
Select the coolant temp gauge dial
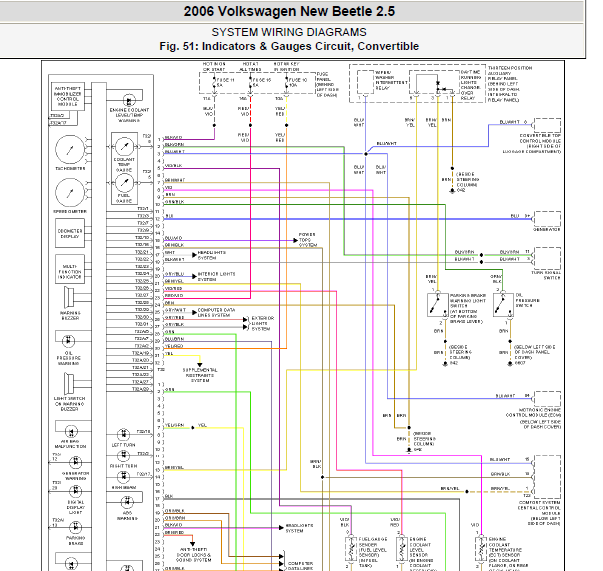pyautogui.click(x=124, y=146)
